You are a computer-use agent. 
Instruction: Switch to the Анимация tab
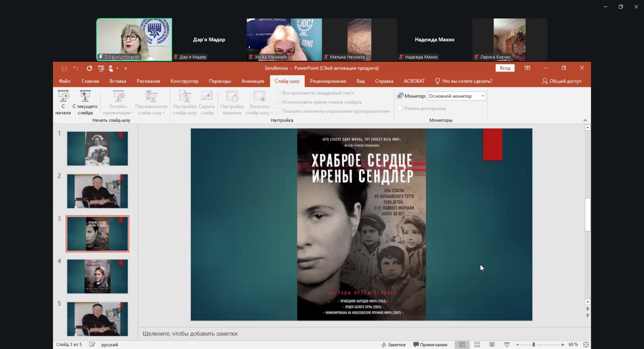pos(253,81)
